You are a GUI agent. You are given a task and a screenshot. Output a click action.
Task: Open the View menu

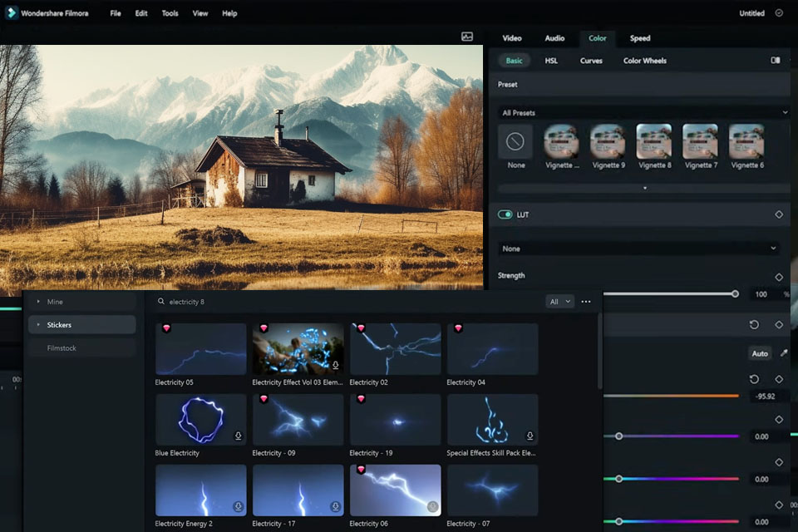(200, 13)
